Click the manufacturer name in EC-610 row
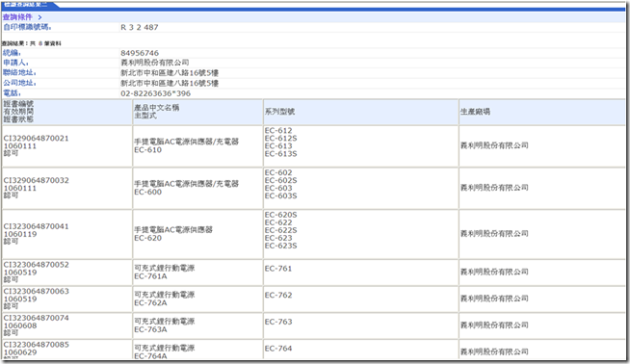 pyautogui.click(x=494, y=145)
